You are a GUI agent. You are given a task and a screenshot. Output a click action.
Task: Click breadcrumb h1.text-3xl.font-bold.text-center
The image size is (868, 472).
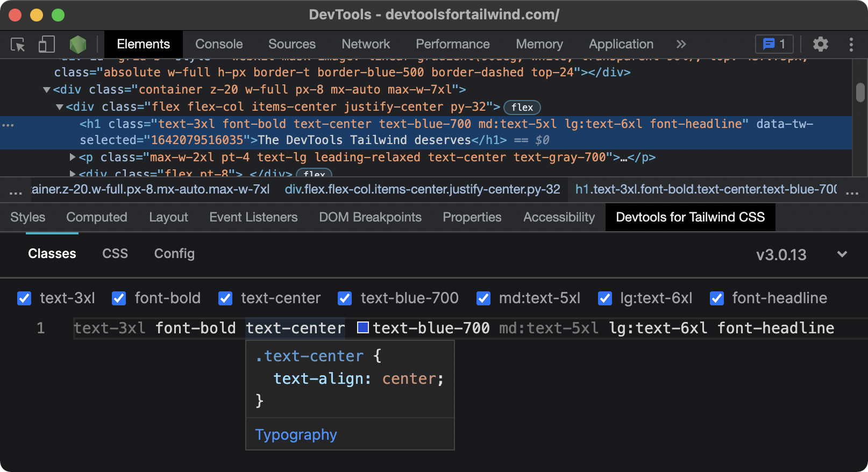[x=706, y=189]
